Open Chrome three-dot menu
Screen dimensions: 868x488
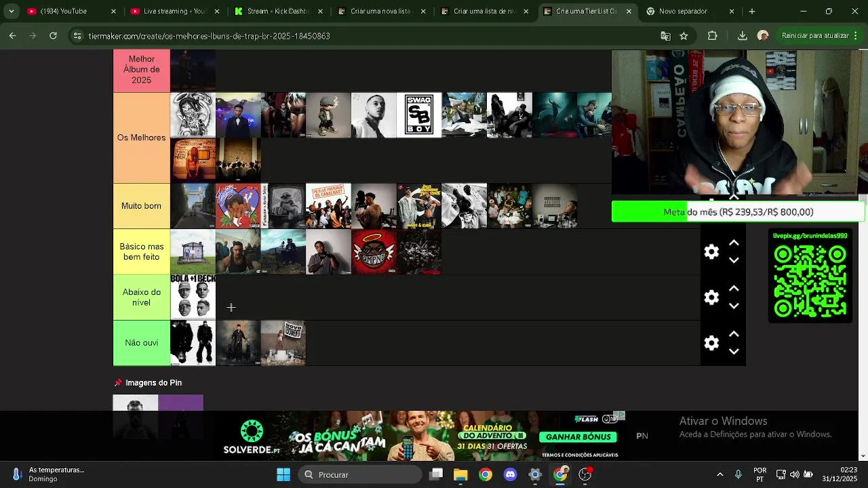856,36
